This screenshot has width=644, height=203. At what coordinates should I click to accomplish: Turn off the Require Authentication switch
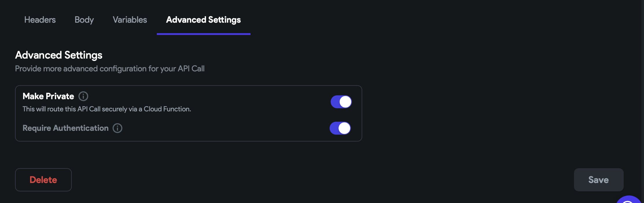pyautogui.click(x=340, y=128)
